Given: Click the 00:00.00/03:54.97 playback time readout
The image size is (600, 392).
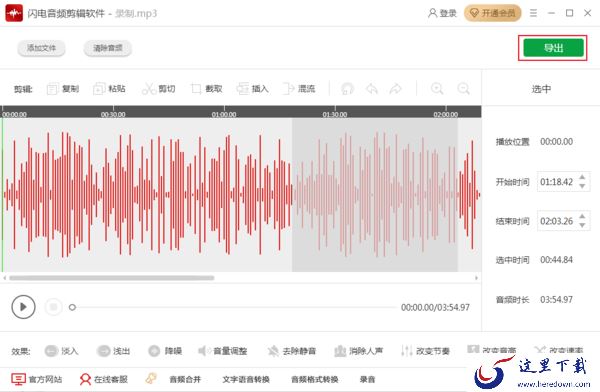Looking at the screenshot, I should pyautogui.click(x=435, y=307).
